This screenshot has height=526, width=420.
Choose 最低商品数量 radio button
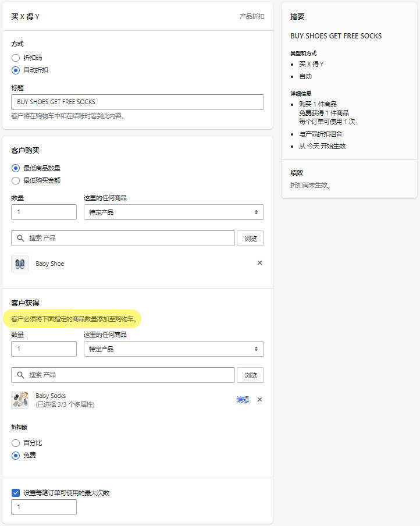(x=16, y=168)
